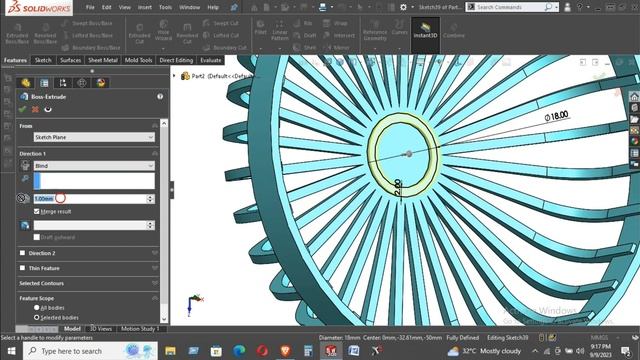The image size is (640, 360).
Task: Toggle detailed preview eye icon
Action: [x=48, y=109]
